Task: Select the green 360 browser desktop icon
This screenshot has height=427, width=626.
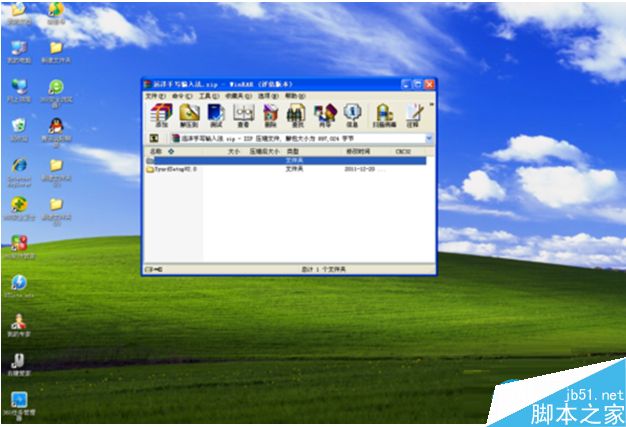Action: pyautogui.click(x=56, y=93)
